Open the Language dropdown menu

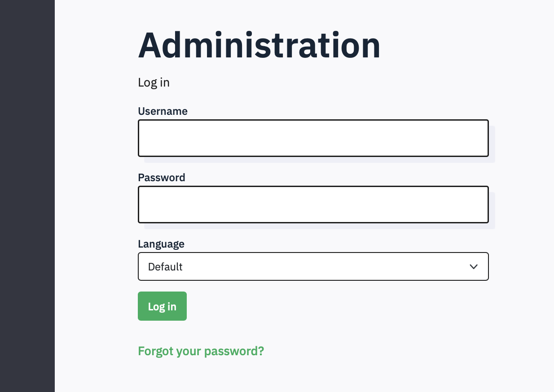pos(313,267)
